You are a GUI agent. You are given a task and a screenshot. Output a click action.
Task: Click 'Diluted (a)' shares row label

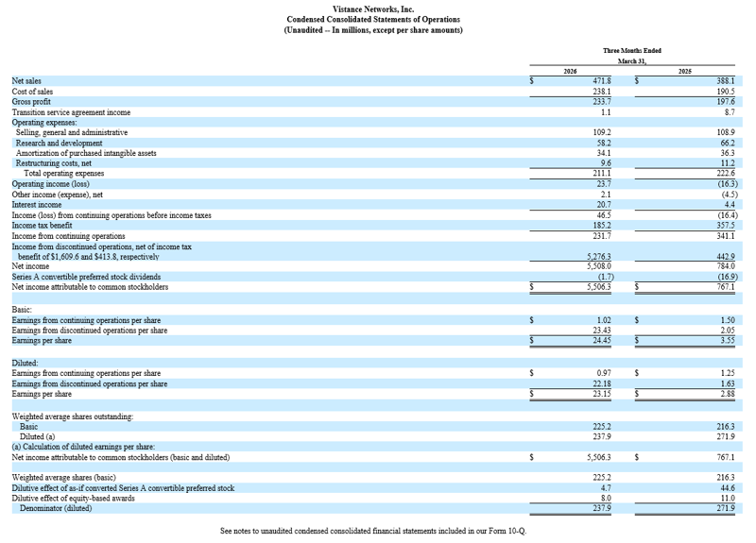click(x=37, y=437)
